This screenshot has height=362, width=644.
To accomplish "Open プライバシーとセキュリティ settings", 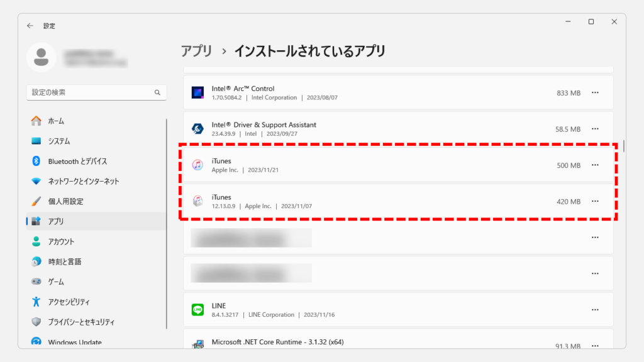I will (x=81, y=322).
